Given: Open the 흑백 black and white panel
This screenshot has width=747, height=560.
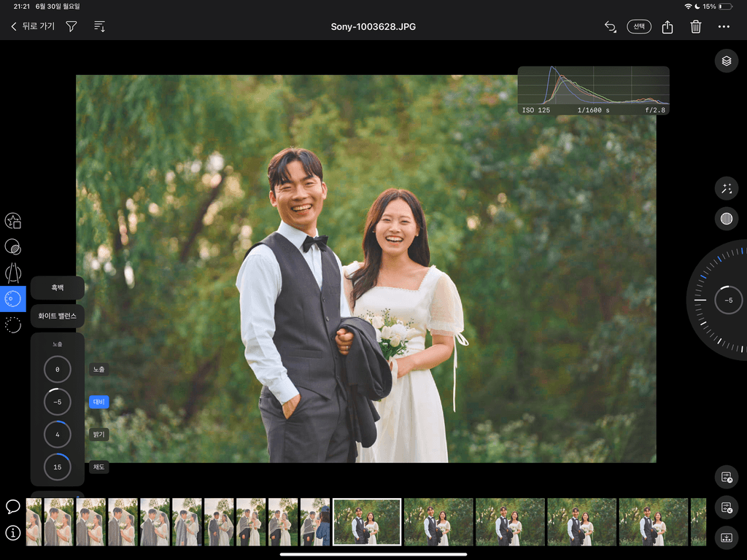Looking at the screenshot, I should tap(57, 287).
